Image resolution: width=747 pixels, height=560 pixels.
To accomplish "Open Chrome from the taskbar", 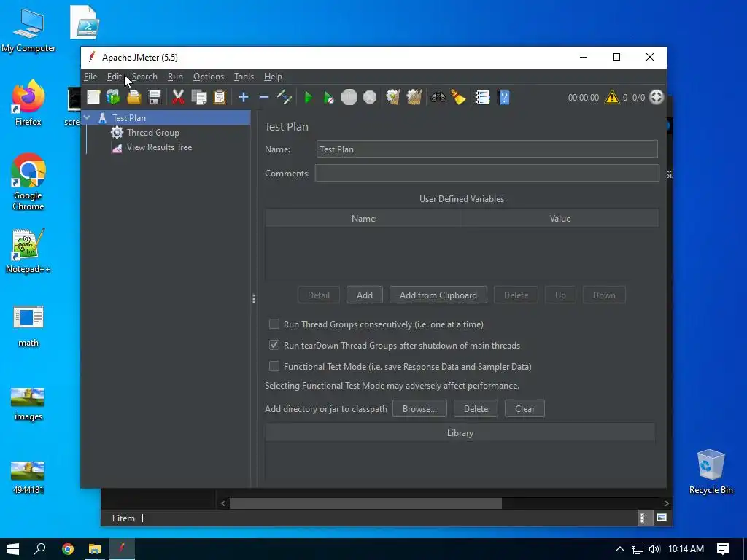I will [68, 549].
